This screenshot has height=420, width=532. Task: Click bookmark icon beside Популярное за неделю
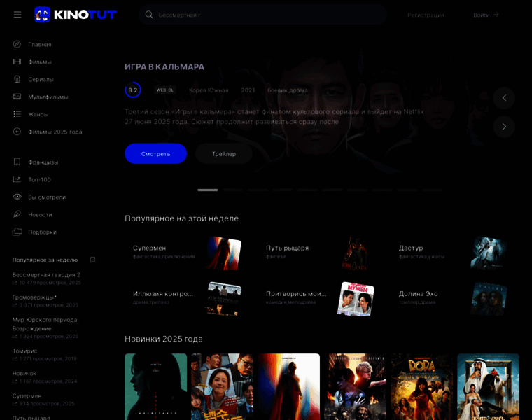point(92,260)
